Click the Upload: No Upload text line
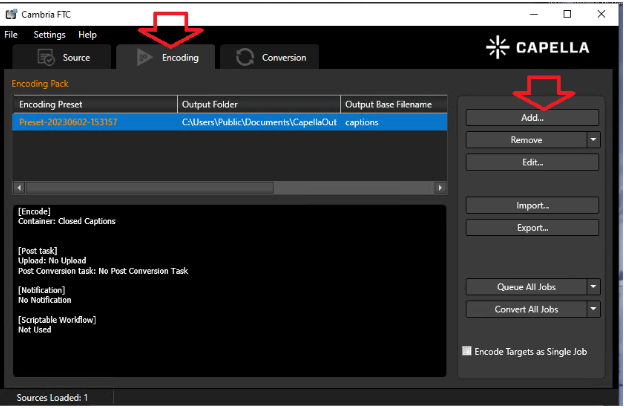 (52, 260)
